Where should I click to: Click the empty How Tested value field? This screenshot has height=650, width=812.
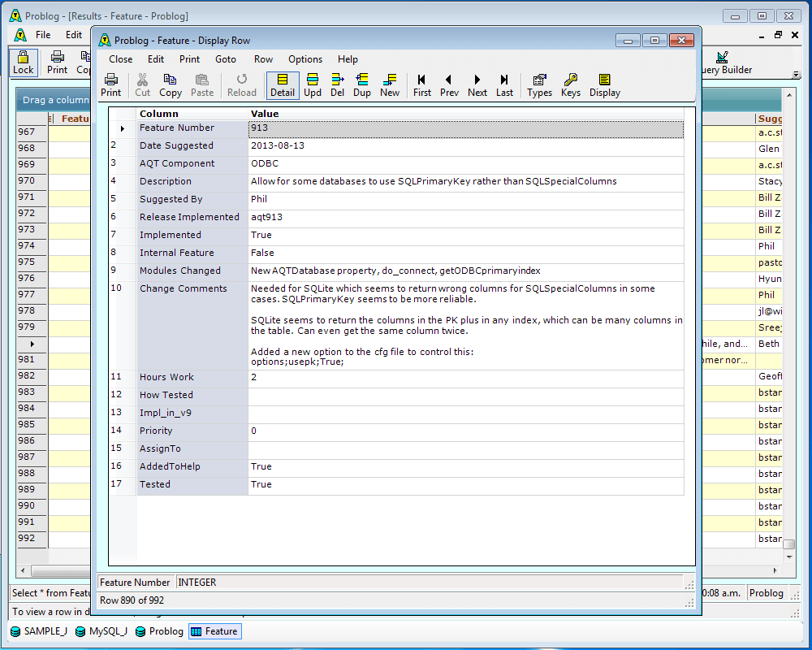[x=465, y=396]
